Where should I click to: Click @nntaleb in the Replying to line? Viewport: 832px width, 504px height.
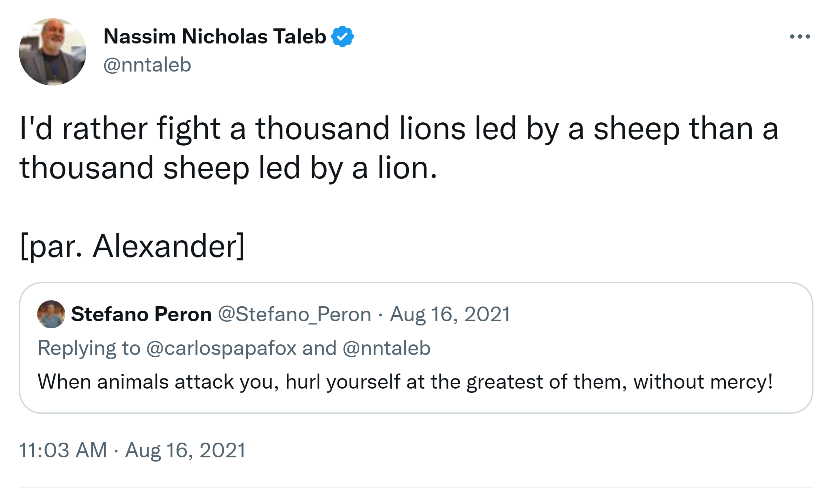[386, 348]
